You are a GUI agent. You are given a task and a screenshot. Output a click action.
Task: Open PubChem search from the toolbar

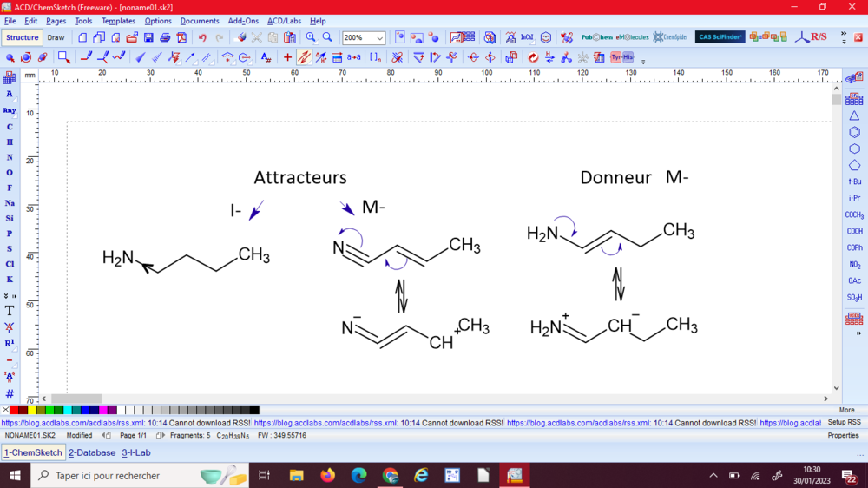596,37
